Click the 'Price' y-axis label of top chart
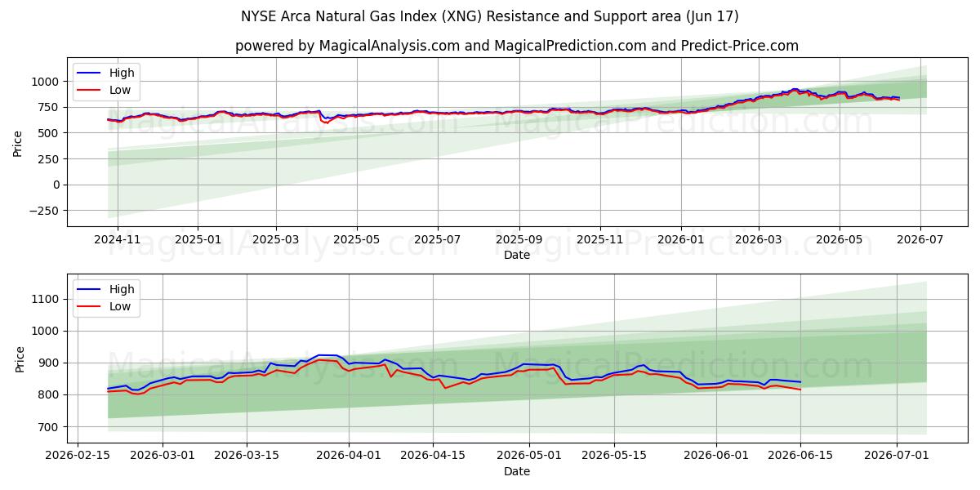The width and height of the screenshot is (980, 490). tap(18, 141)
